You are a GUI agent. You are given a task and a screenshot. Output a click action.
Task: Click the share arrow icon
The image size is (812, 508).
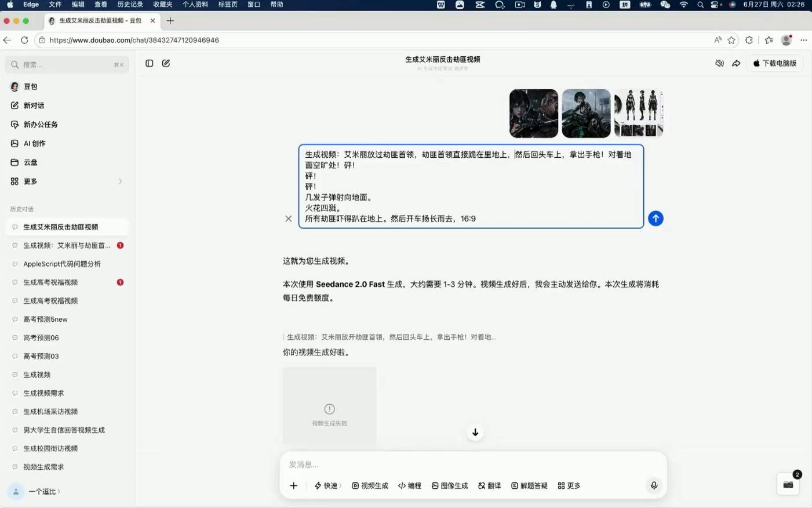pos(736,63)
